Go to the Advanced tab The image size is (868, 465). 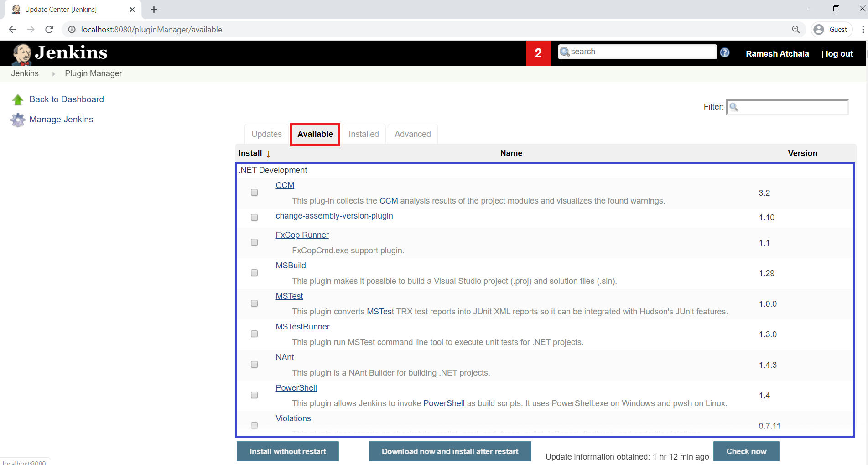click(413, 134)
